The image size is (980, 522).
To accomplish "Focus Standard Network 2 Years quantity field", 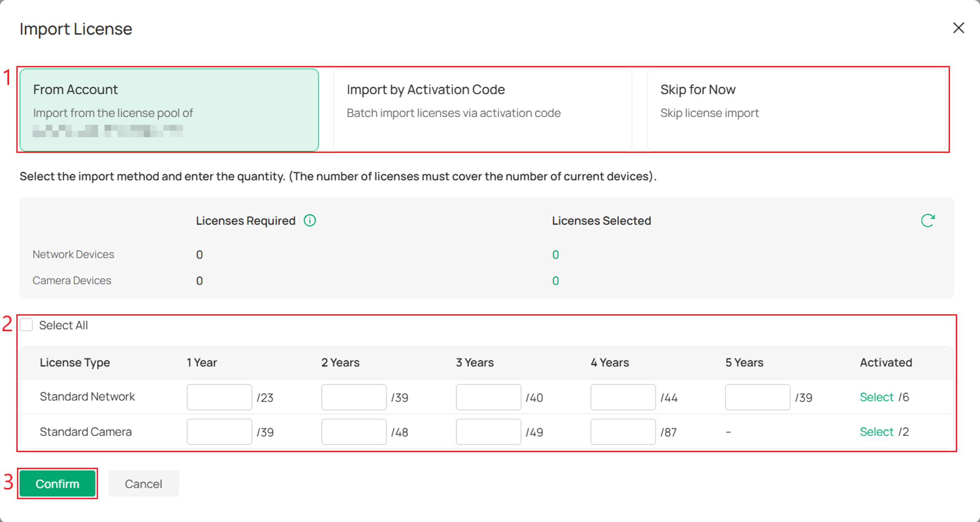I will click(x=354, y=397).
